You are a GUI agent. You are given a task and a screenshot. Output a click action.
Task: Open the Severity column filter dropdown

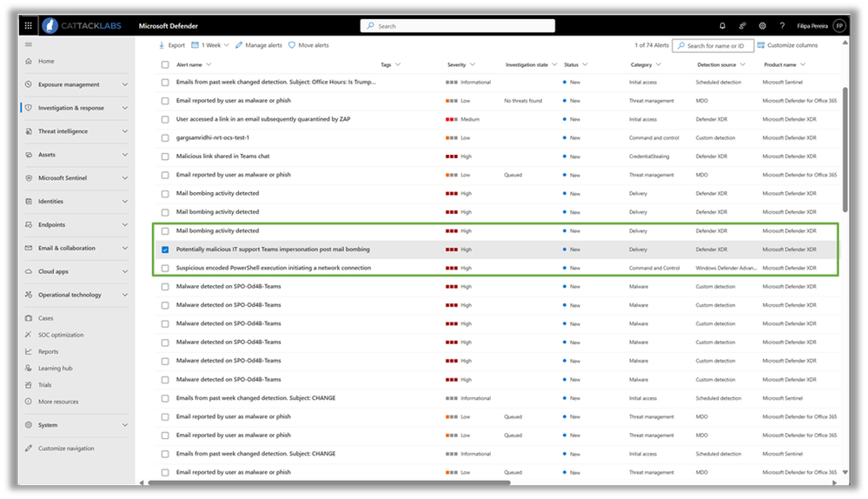tap(472, 65)
